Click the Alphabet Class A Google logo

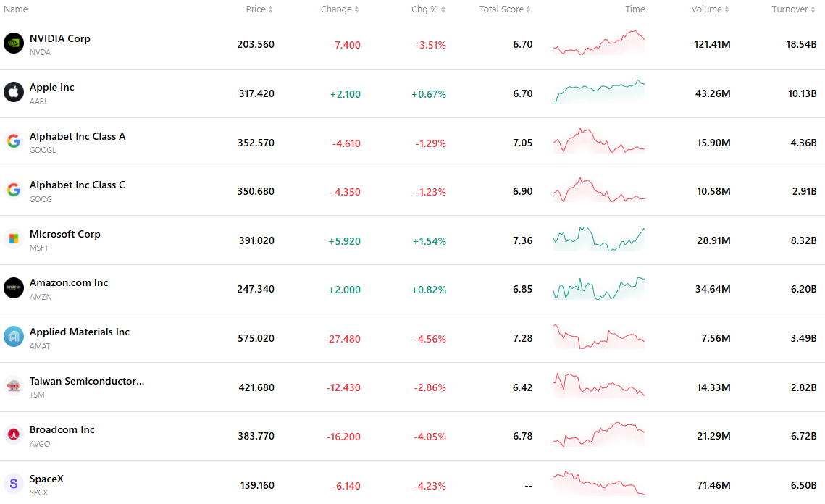coord(14,141)
